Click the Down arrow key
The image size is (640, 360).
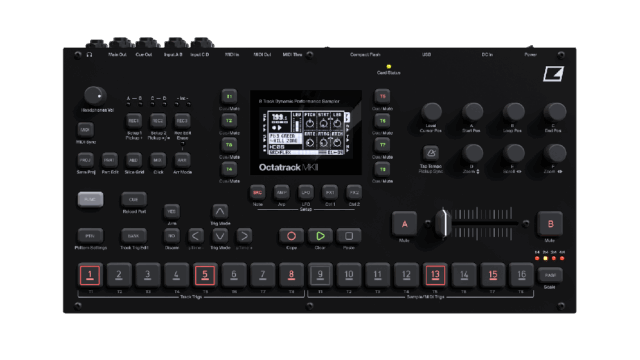pos(220,236)
